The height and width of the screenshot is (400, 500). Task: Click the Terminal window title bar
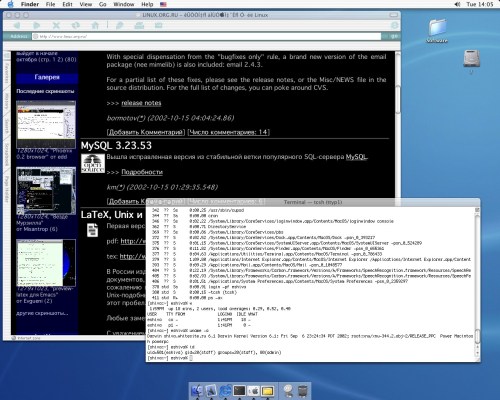point(313,202)
